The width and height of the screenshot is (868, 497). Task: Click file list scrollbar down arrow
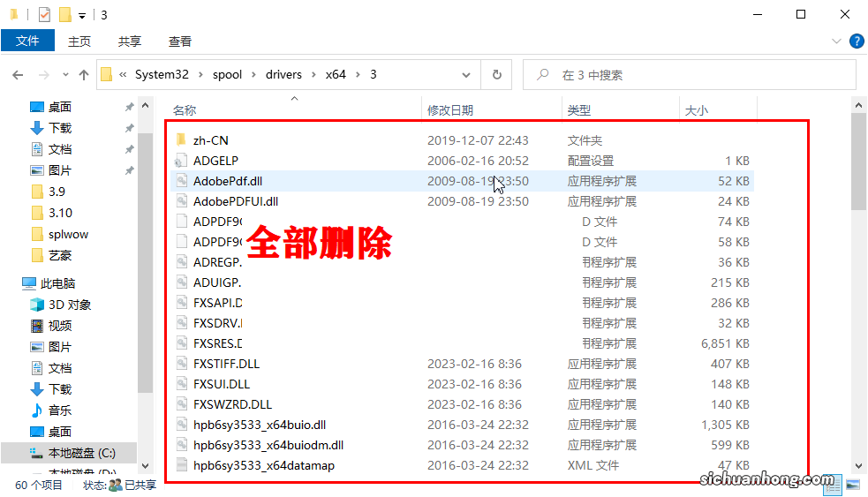[858, 466]
